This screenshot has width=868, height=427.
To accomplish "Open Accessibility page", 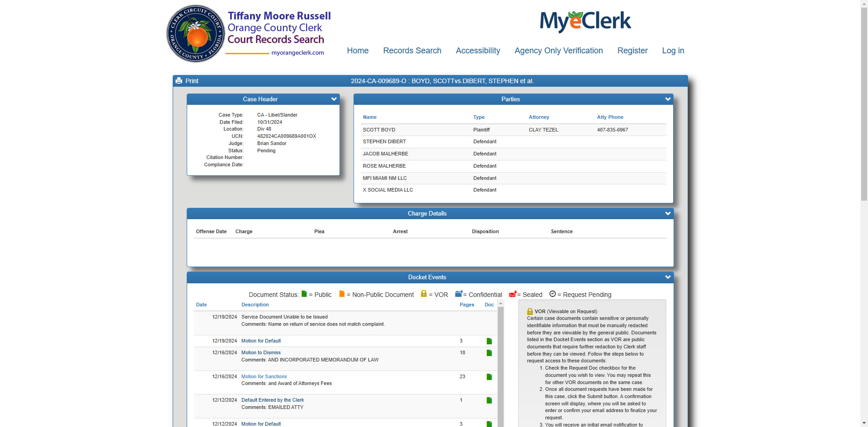I will (x=478, y=51).
